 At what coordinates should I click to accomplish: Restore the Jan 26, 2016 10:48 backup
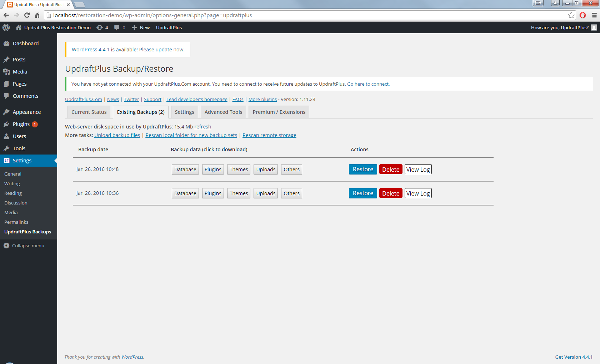pyautogui.click(x=362, y=170)
